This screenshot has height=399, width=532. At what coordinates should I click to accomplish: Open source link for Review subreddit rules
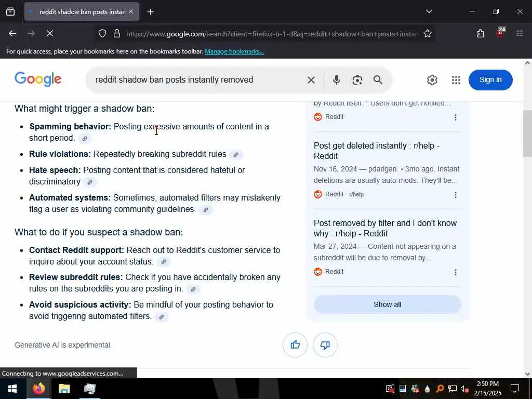tap(193, 289)
